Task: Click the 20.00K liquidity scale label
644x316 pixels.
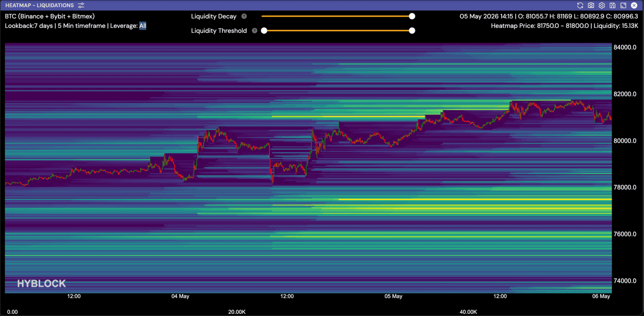Action: (x=237, y=312)
